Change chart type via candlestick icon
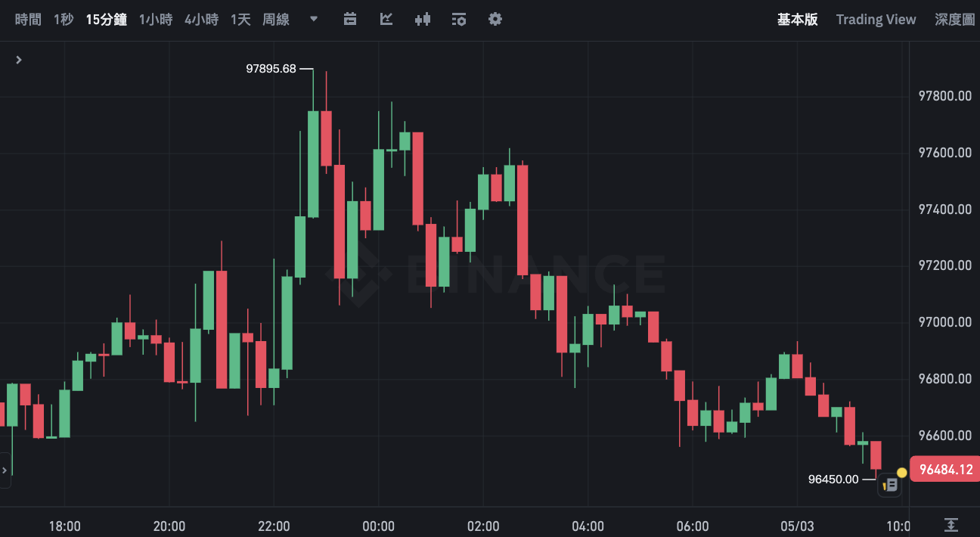Viewport: 980px width, 537px height. pos(423,20)
